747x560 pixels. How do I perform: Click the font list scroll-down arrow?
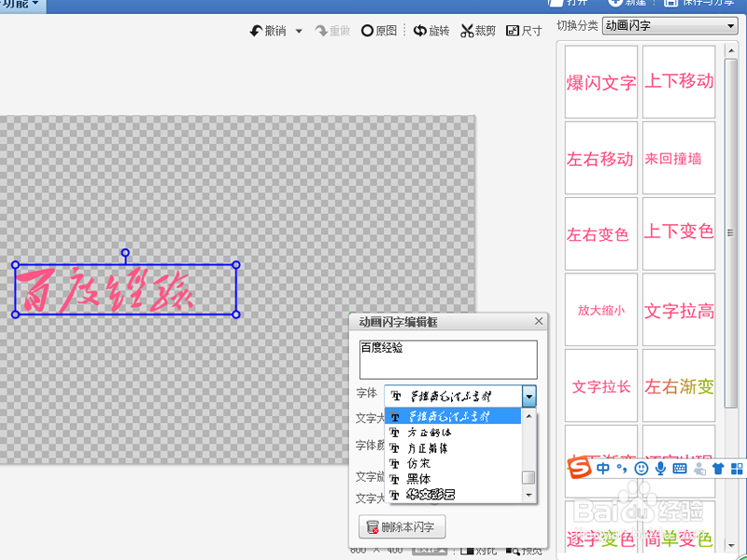coord(529,496)
